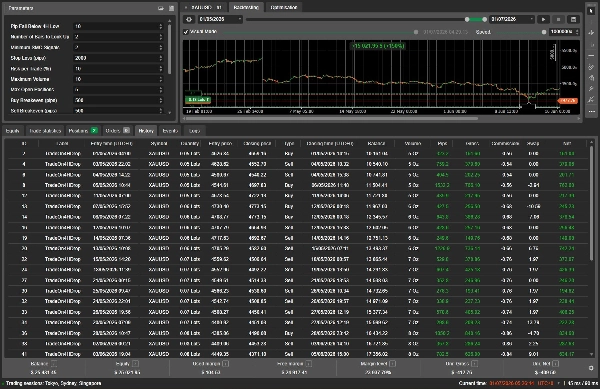Open the Positions tab

click(x=83, y=131)
